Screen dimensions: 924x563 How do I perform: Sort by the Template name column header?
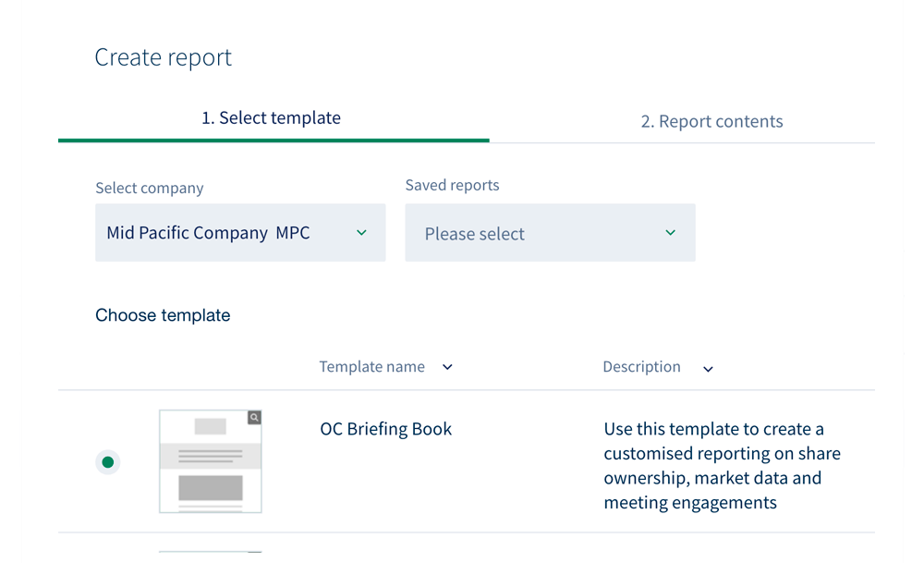click(x=372, y=367)
